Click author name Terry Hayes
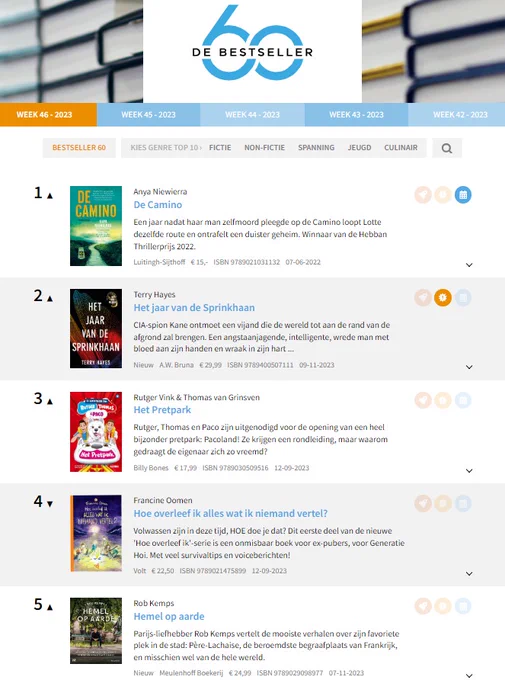 [154, 294]
